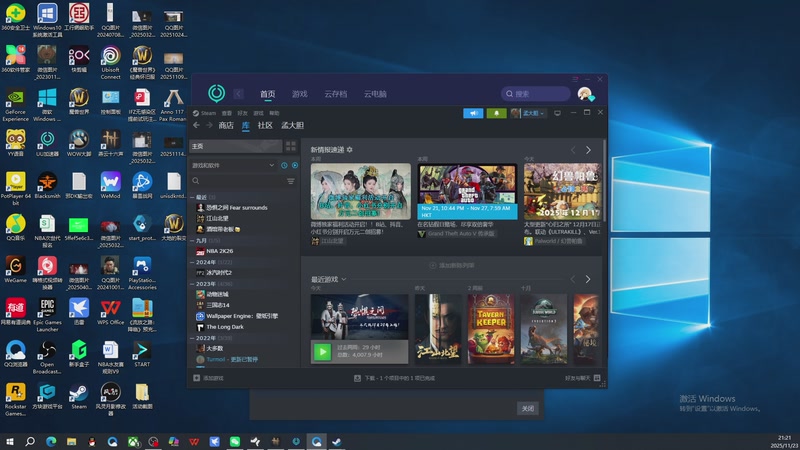Collapse the 九月 section in library list
This screenshot has width=800, height=450.
coord(192,240)
